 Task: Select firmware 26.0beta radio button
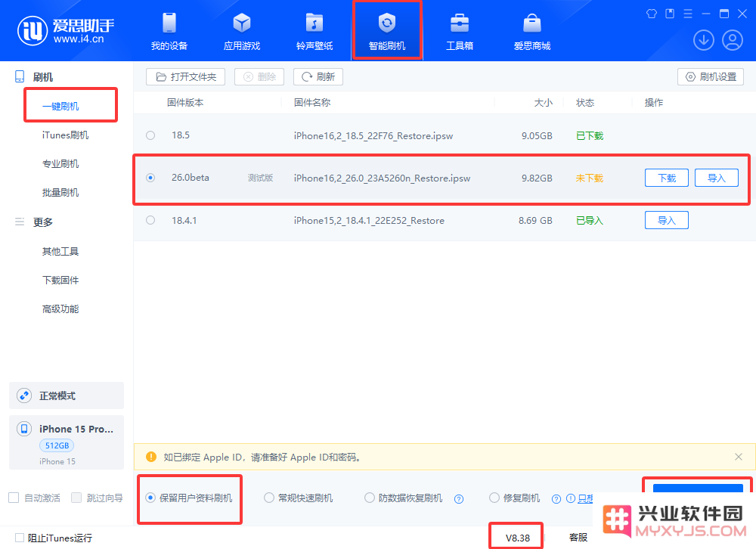click(x=150, y=178)
